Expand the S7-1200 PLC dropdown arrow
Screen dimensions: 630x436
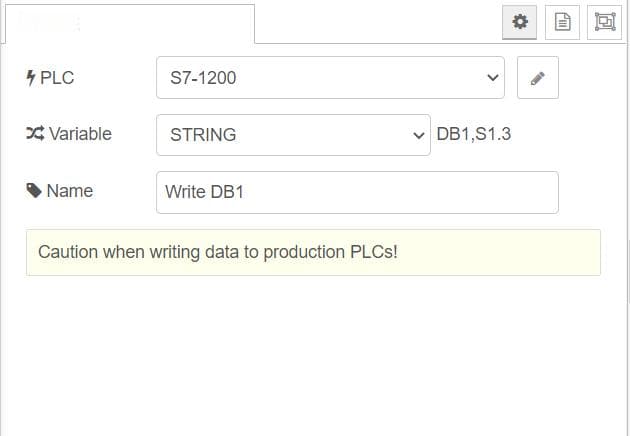tap(493, 78)
